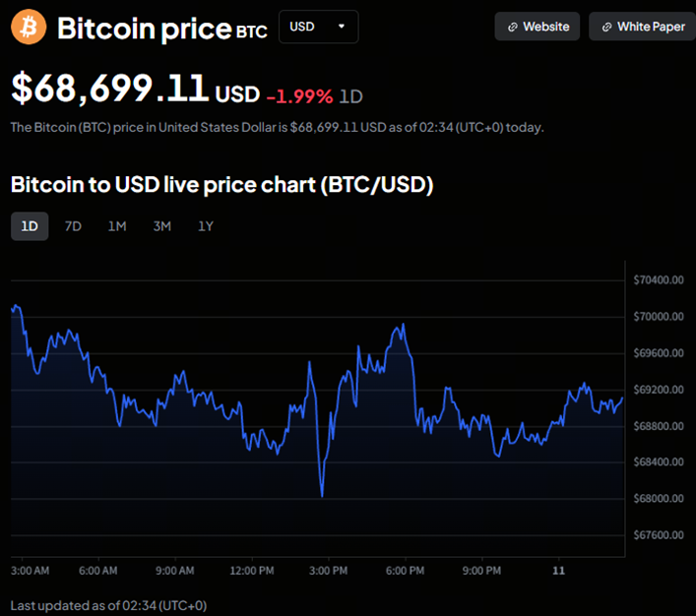Click the $68000.00 price axis label
Image resolution: width=696 pixels, height=616 pixels.
[x=660, y=498]
